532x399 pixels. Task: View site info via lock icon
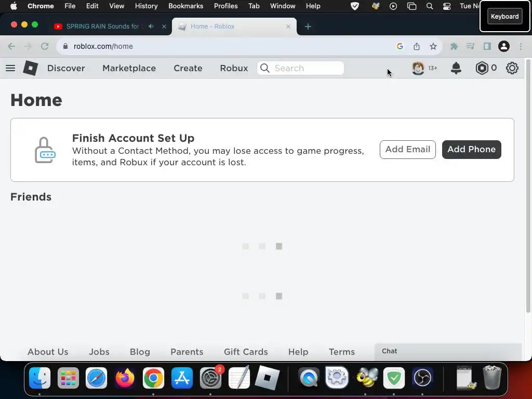pyautogui.click(x=65, y=46)
